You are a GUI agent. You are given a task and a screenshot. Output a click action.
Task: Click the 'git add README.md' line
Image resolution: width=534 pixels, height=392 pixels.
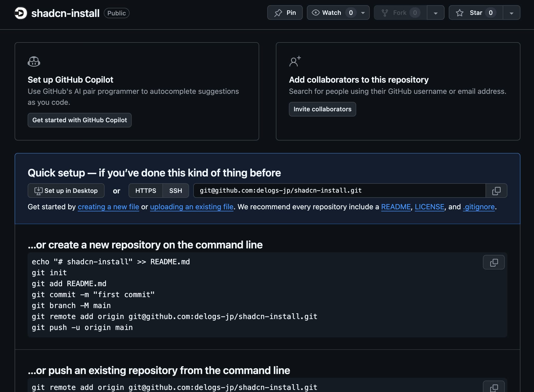click(x=69, y=284)
